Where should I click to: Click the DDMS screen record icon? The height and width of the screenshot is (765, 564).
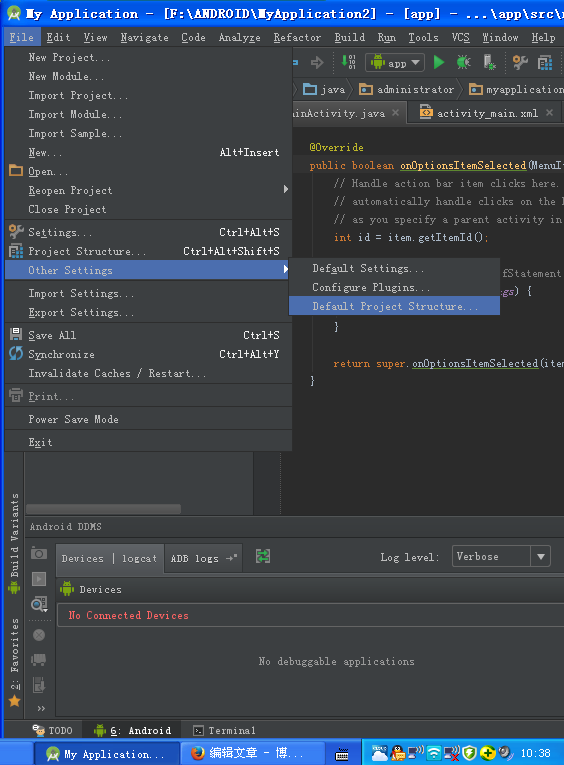coord(39,579)
